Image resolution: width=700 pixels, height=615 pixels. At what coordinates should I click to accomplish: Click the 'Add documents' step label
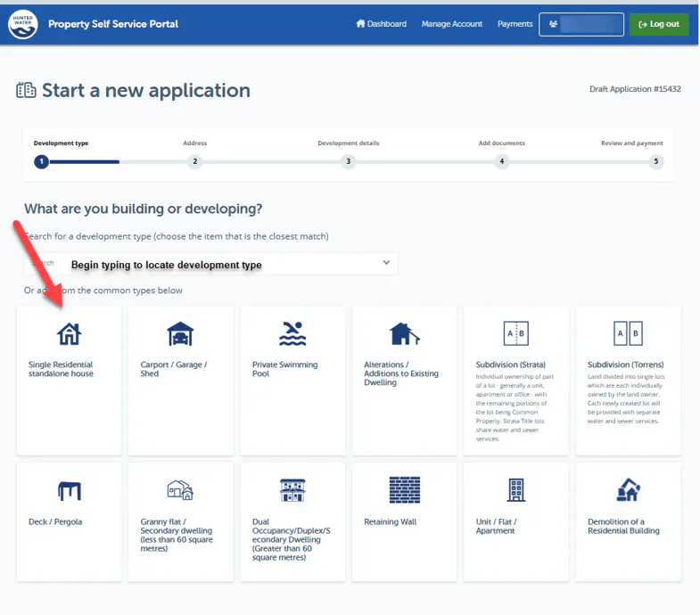pyautogui.click(x=502, y=143)
